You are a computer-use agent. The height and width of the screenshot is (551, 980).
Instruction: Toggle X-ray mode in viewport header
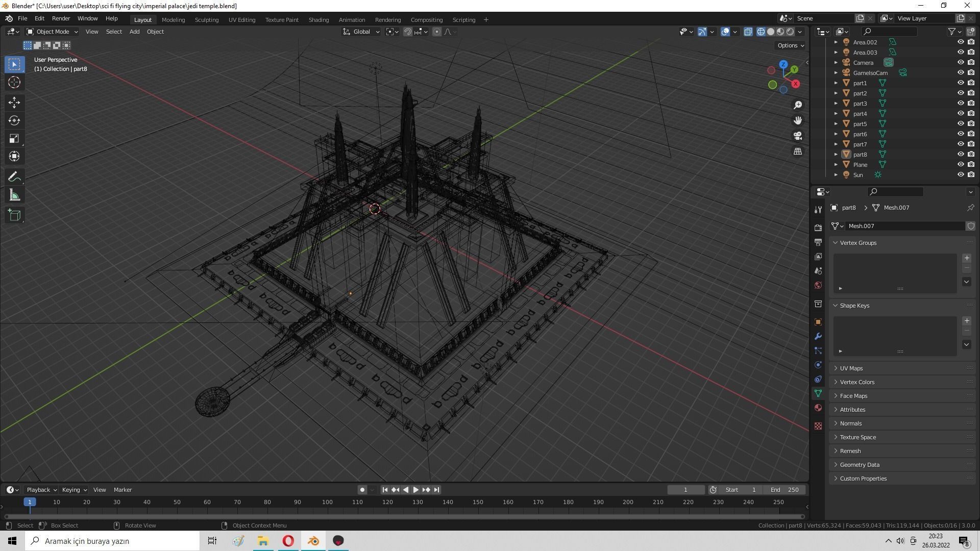click(748, 32)
